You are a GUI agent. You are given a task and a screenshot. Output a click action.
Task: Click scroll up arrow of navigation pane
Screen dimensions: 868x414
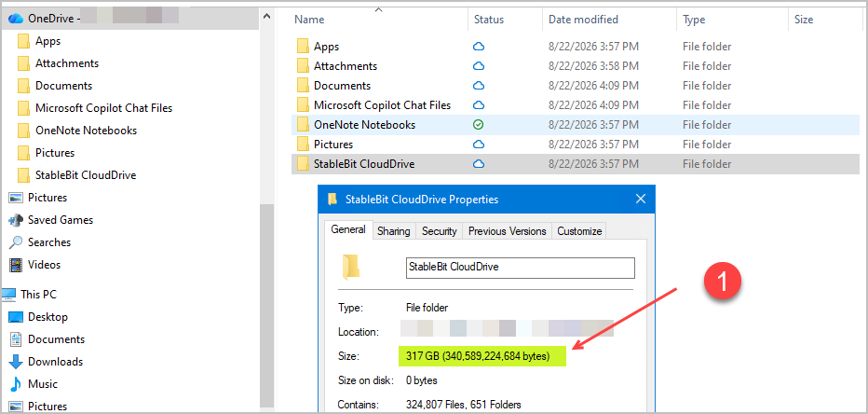click(x=266, y=16)
